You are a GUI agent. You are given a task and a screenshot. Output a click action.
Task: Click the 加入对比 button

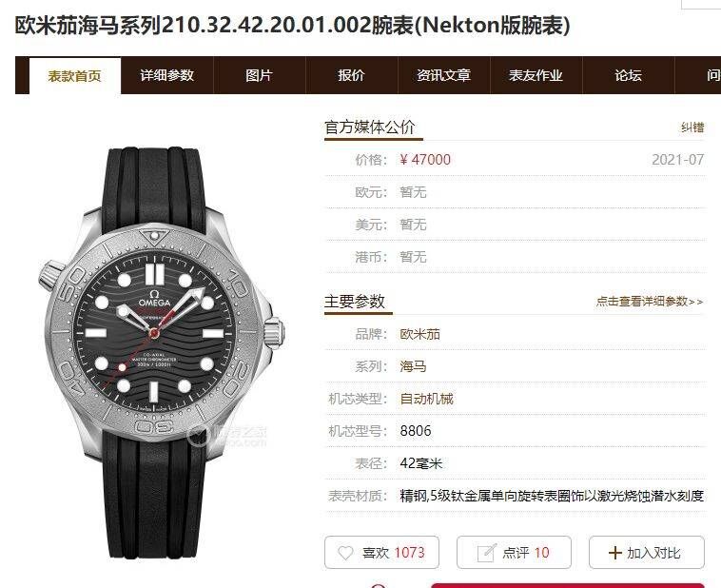click(x=647, y=552)
